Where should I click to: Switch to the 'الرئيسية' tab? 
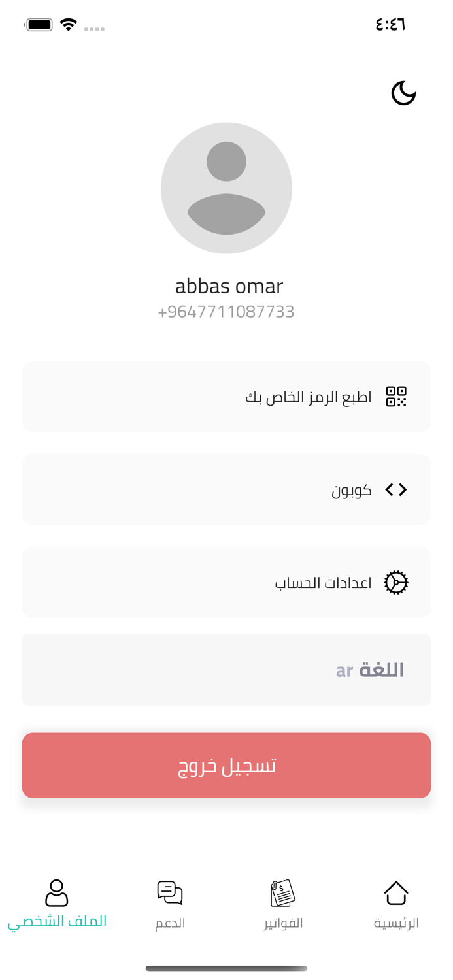396,905
